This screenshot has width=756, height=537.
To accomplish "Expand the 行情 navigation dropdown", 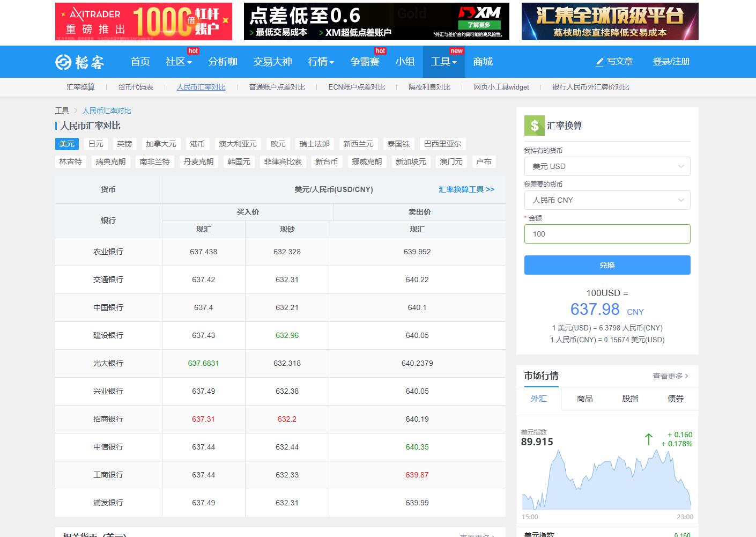I will point(321,62).
